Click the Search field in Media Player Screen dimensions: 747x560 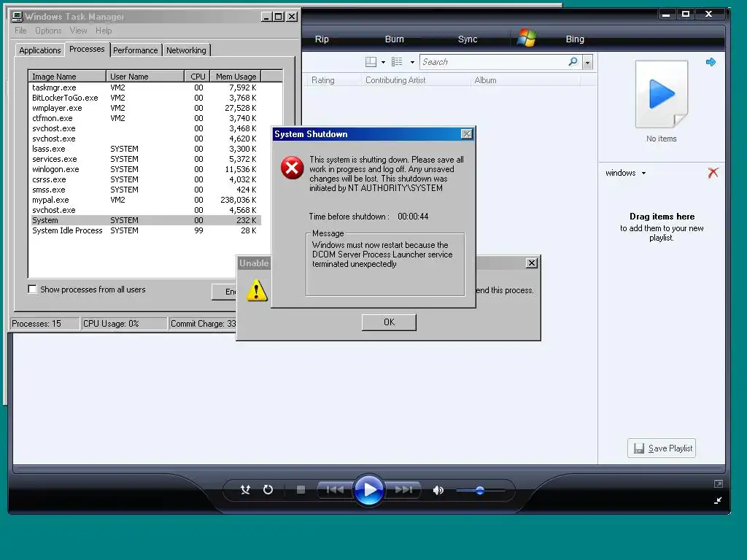(x=493, y=62)
